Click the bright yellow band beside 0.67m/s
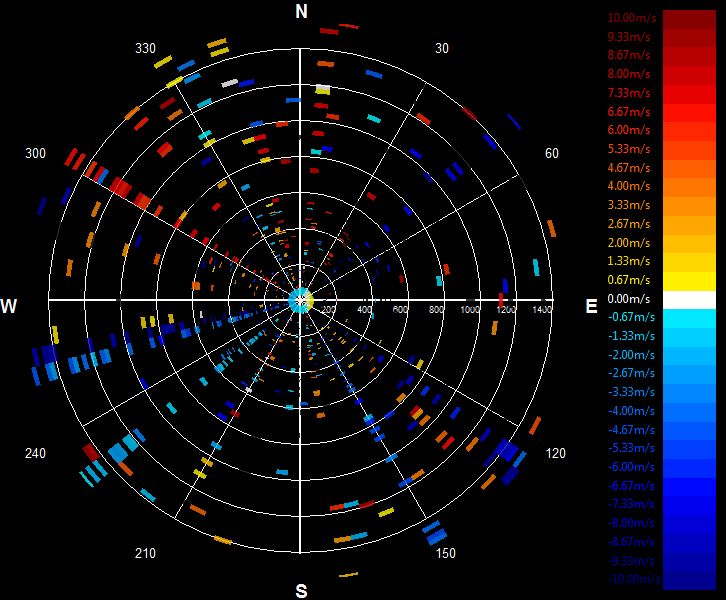726x600 pixels. click(x=689, y=281)
